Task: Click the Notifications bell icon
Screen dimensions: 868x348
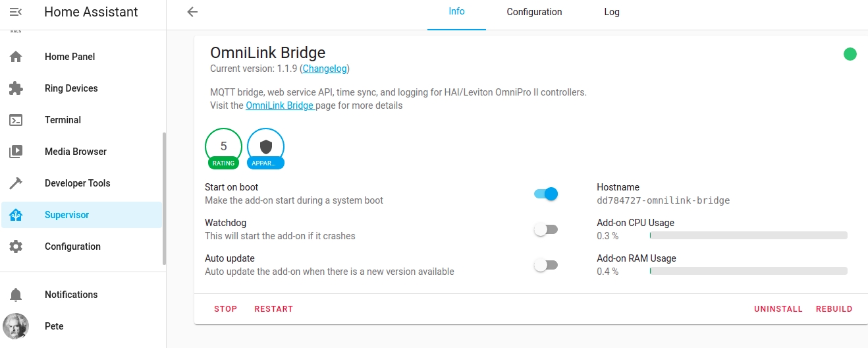Action: click(x=16, y=295)
